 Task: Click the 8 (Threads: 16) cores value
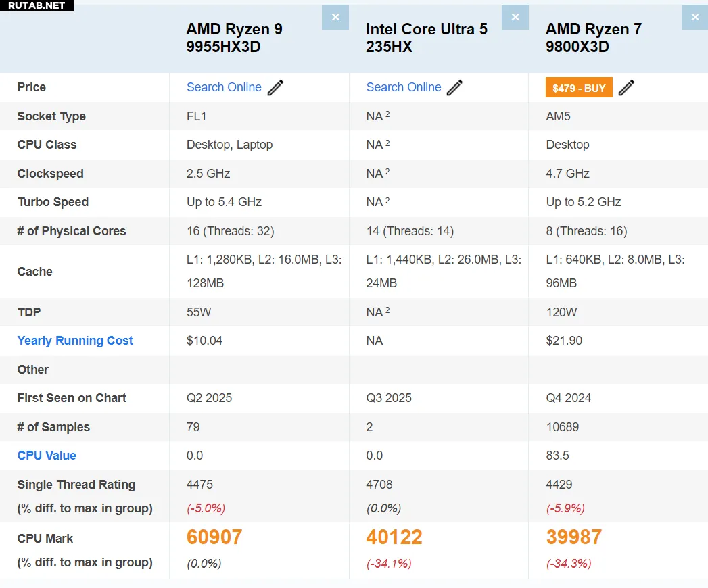[x=586, y=231]
